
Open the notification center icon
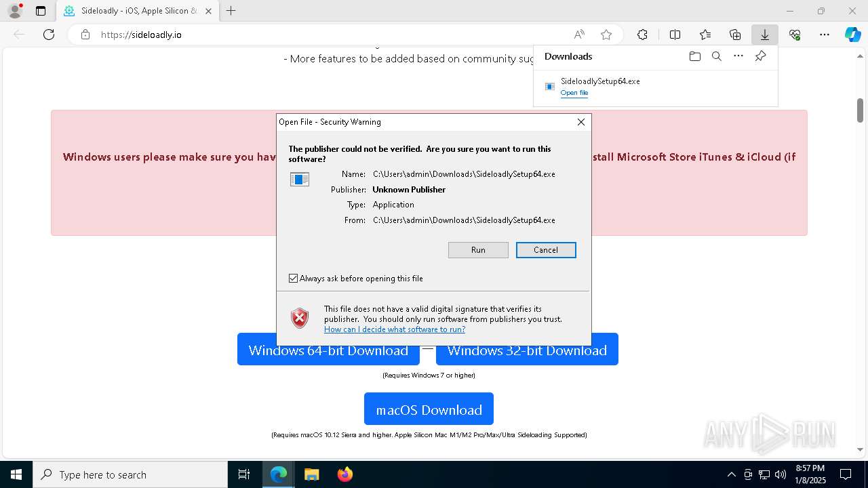pos(846,474)
